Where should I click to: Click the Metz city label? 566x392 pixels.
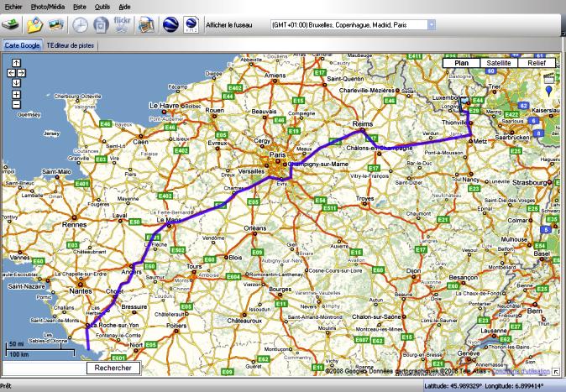[x=480, y=141]
